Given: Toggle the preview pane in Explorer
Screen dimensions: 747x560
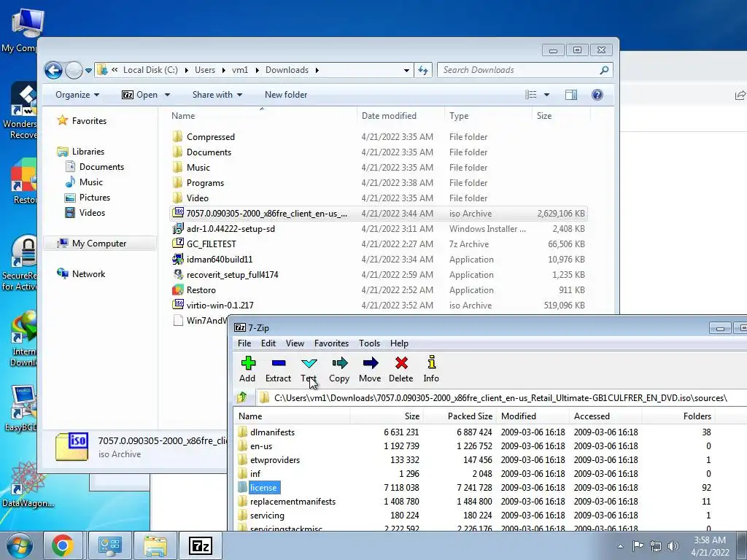Looking at the screenshot, I should click(x=570, y=95).
